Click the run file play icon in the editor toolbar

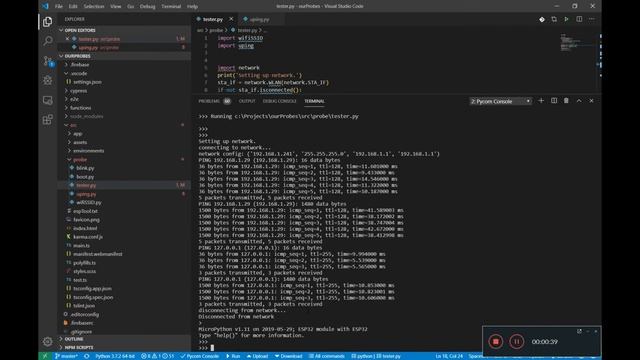coord(566,19)
